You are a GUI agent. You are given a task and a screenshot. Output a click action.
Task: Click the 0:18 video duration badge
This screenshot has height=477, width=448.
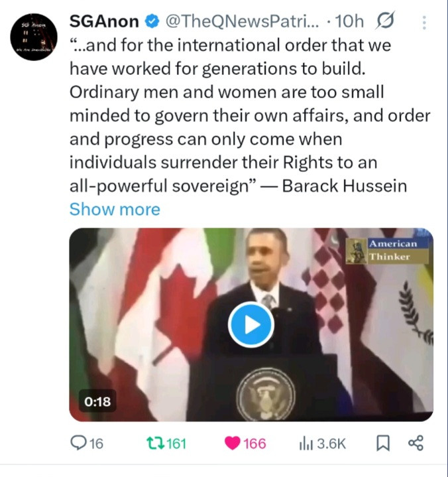[97, 401]
